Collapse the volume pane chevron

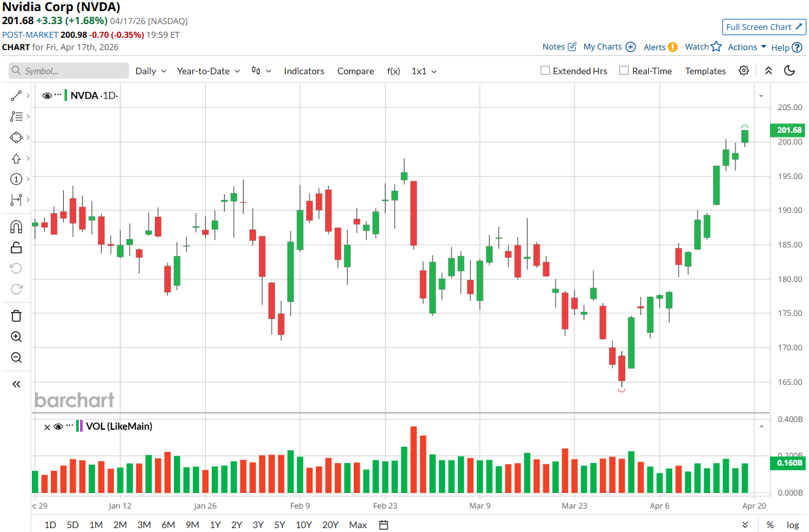(x=761, y=427)
